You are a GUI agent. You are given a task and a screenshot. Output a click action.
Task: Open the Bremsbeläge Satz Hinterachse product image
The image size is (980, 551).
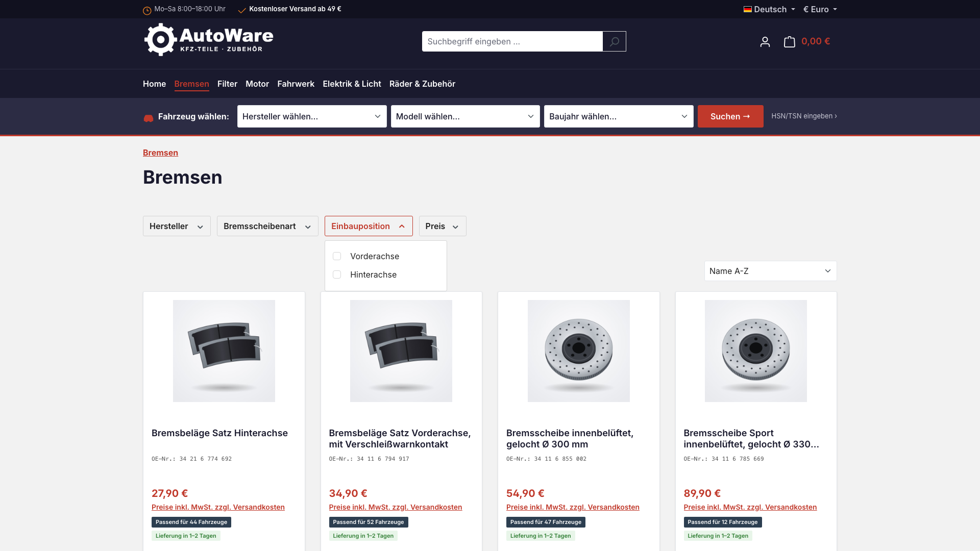[x=224, y=351]
